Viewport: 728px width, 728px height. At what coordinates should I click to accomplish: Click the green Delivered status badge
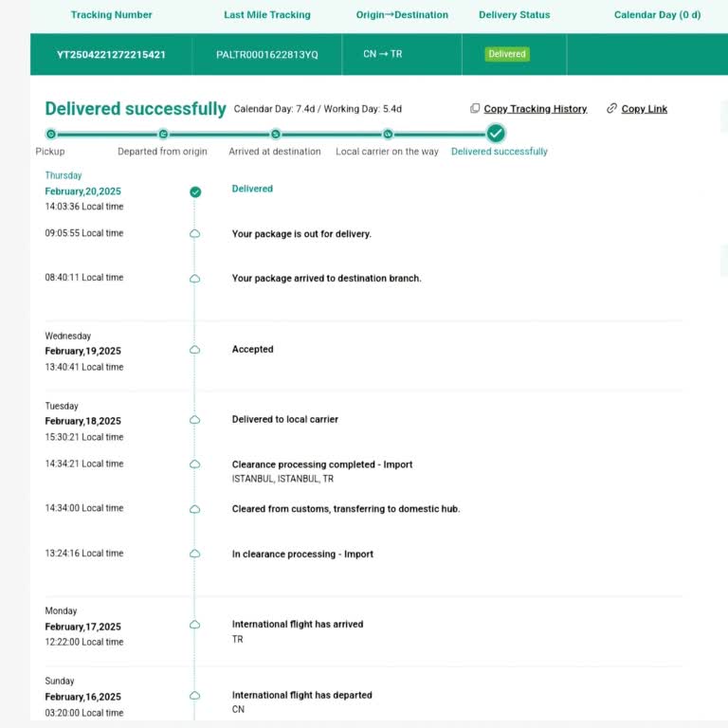point(507,54)
